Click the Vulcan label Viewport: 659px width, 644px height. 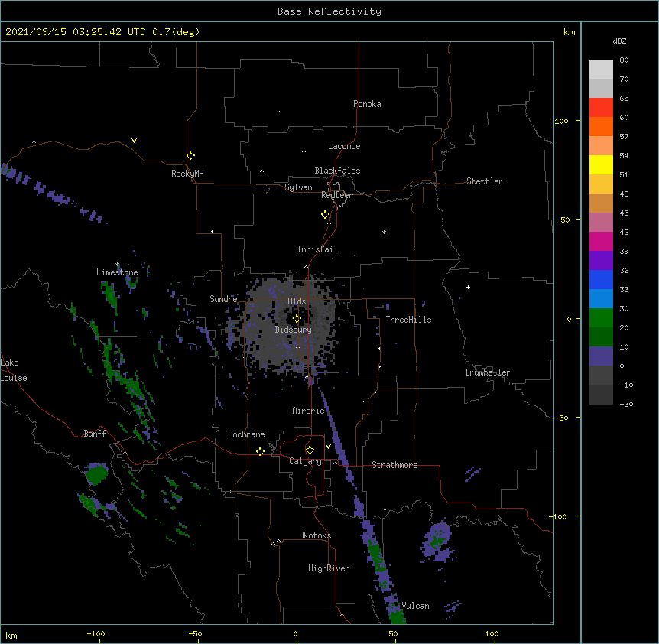[415, 606]
